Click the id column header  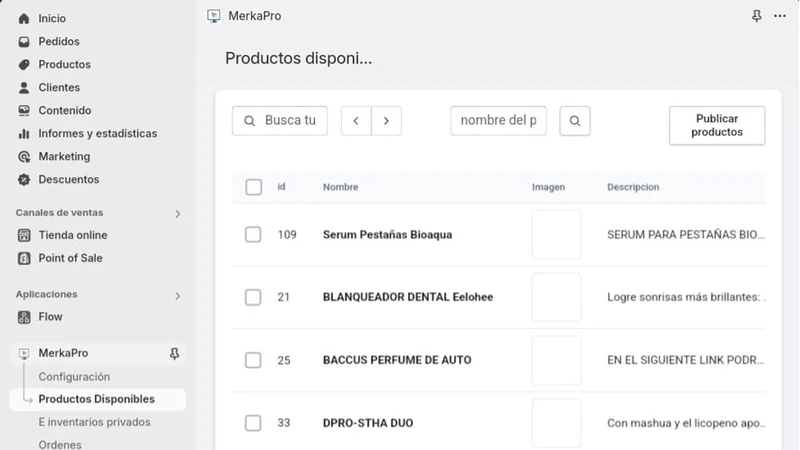point(282,187)
